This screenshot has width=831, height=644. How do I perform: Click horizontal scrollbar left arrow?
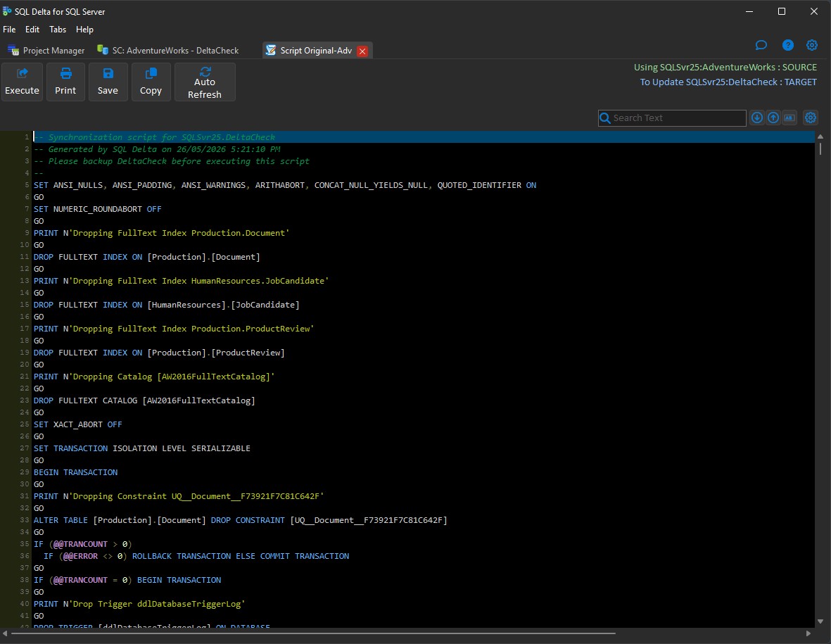(x=6, y=633)
